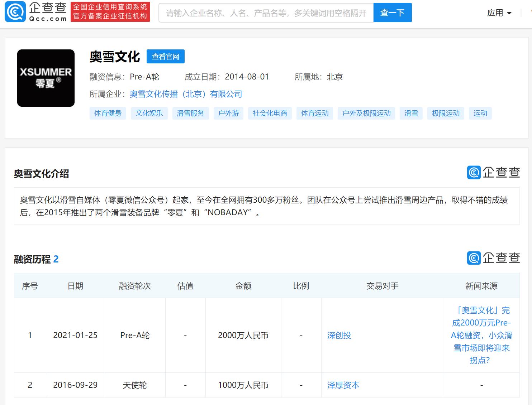Select the 极限运动 tag
Image resolution: width=532 pixels, height=405 pixels.
click(446, 114)
